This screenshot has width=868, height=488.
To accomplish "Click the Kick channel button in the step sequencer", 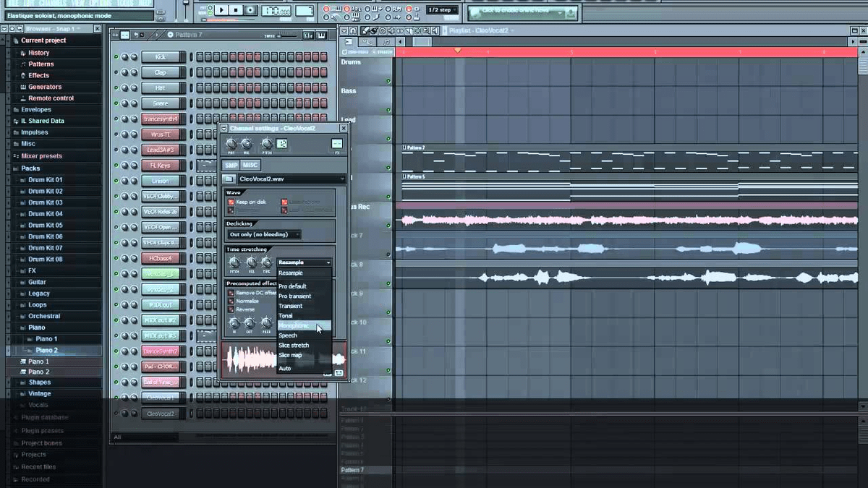I will click(161, 58).
